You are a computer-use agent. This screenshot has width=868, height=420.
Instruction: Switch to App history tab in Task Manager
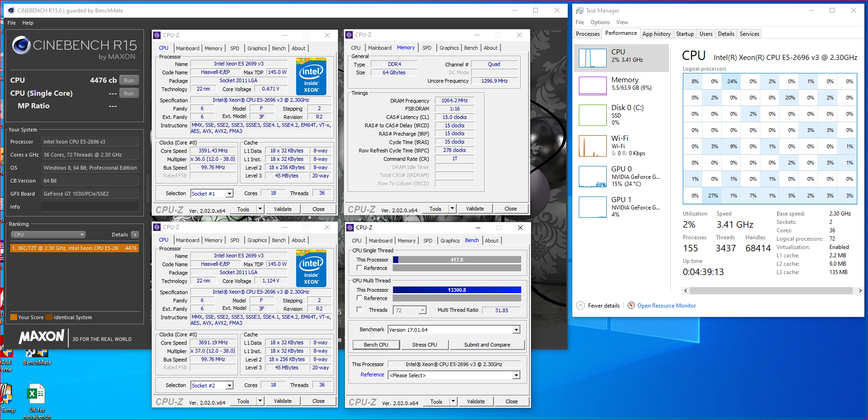656,34
